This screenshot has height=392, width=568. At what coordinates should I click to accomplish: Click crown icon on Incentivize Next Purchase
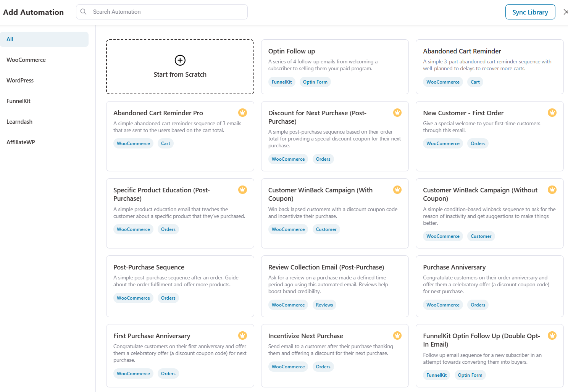[x=397, y=336]
